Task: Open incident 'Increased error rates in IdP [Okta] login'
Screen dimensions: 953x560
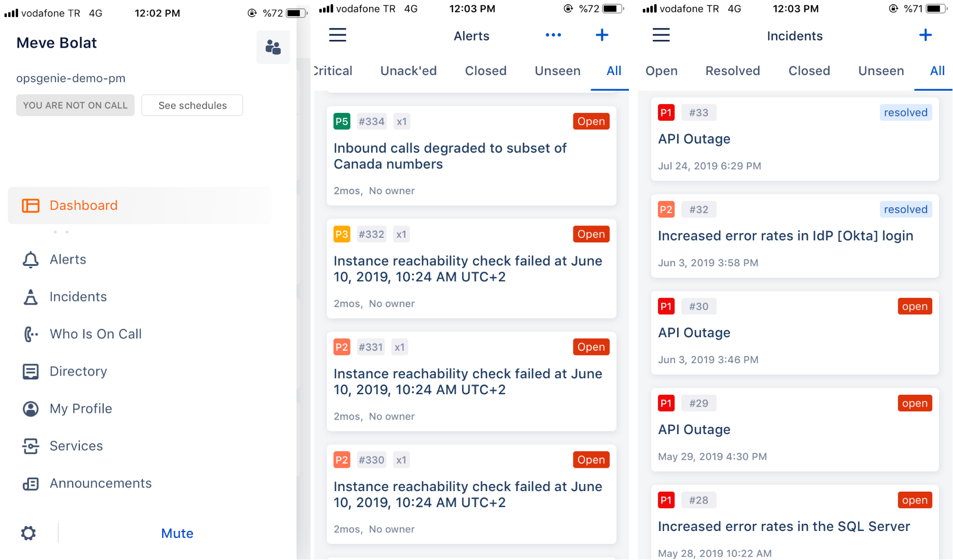Action: 795,236
